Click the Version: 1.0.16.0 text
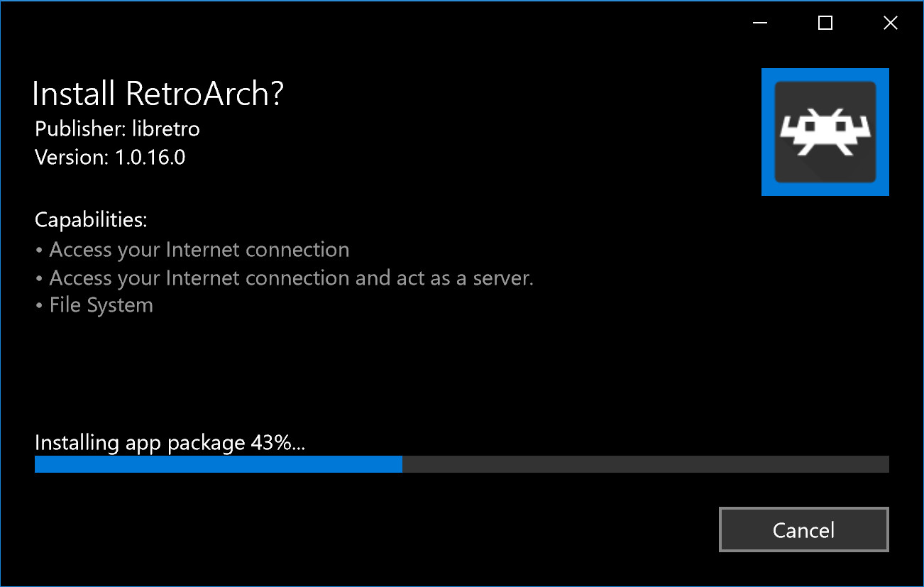The image size is (924, 587). coord(109,157)
